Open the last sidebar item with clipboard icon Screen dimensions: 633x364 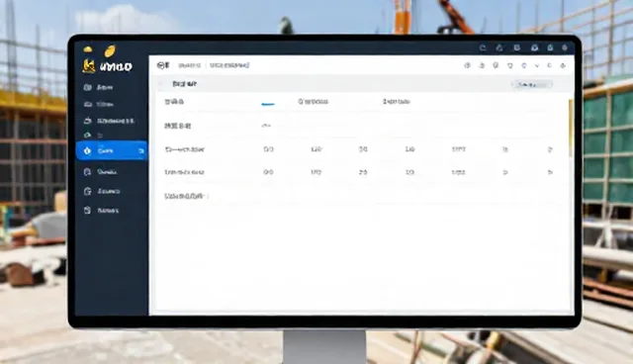tap(101, 211)
